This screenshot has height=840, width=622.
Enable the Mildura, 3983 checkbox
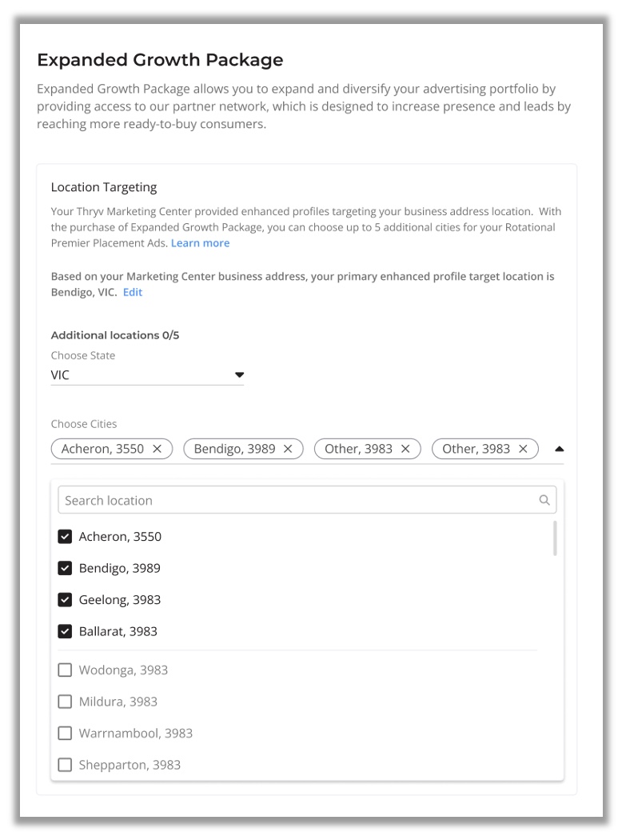coord(66,702)
